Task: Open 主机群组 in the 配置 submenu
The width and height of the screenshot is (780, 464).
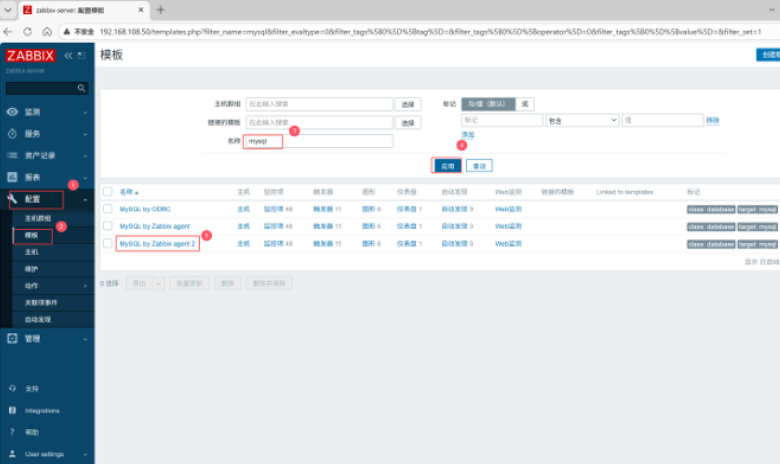Action: pyautogui.click(x=38, y=218)
